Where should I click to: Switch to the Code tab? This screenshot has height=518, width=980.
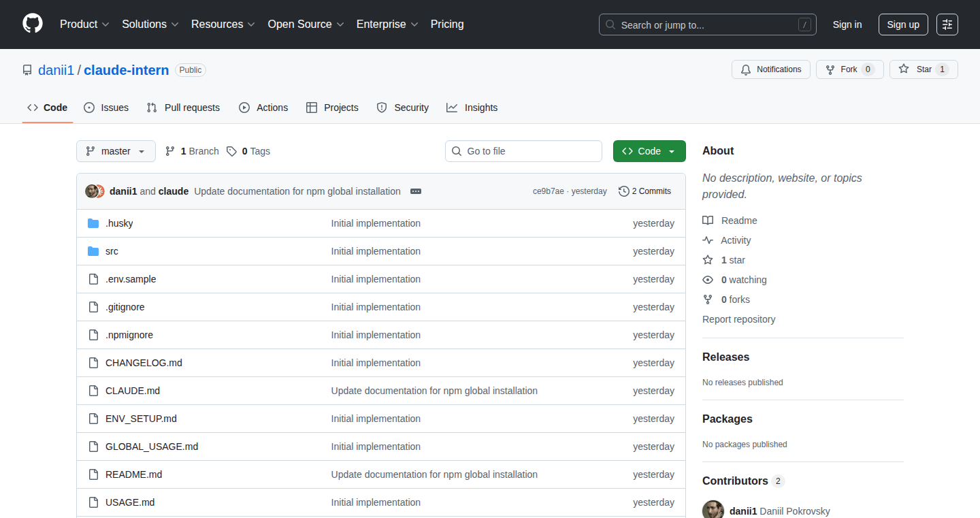click(48, 108)
